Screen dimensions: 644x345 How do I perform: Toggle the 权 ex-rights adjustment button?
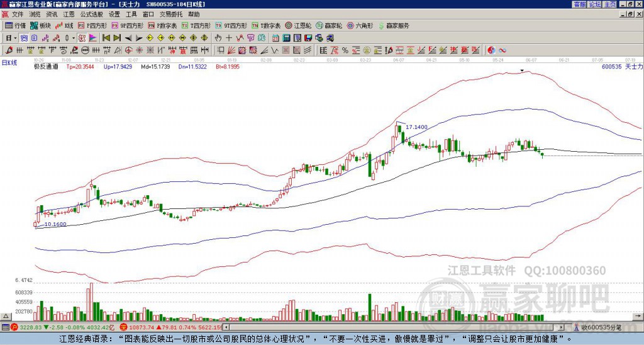tap(82, 38)
